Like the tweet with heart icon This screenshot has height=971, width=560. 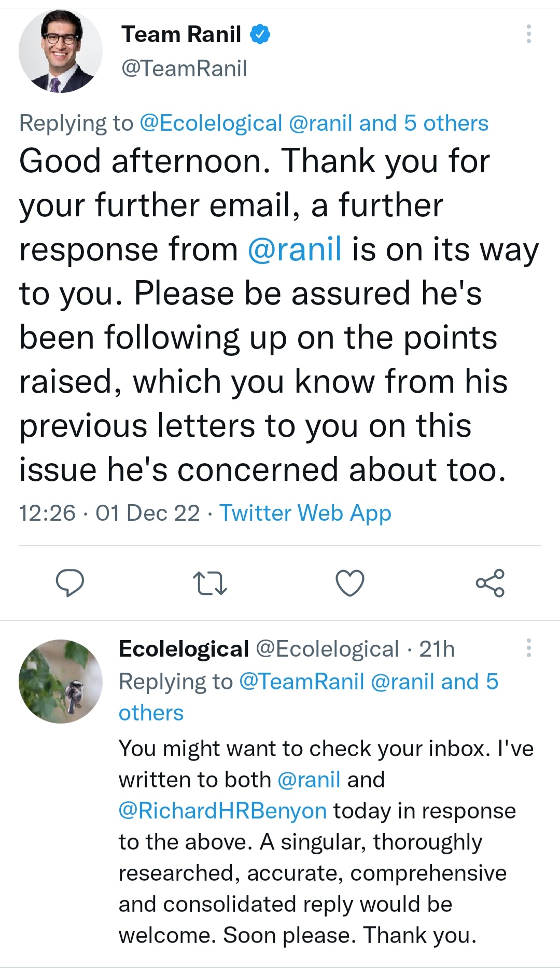(350, 582)
